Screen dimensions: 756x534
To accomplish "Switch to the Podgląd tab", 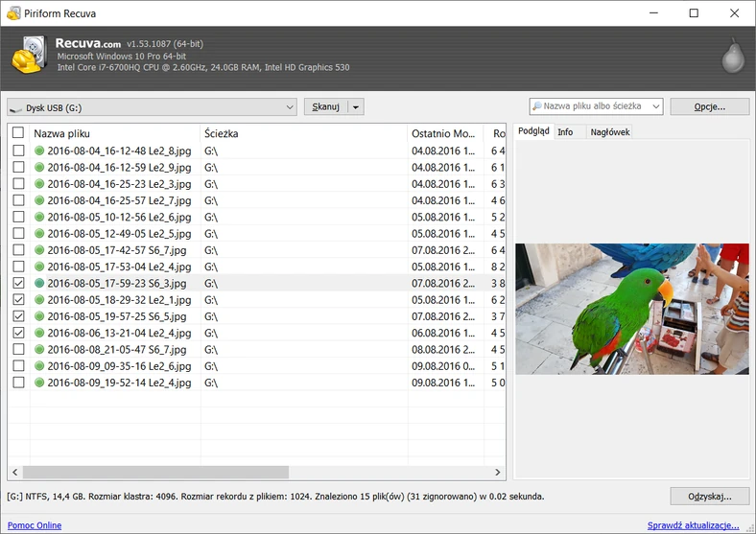I will click(533, 131).
